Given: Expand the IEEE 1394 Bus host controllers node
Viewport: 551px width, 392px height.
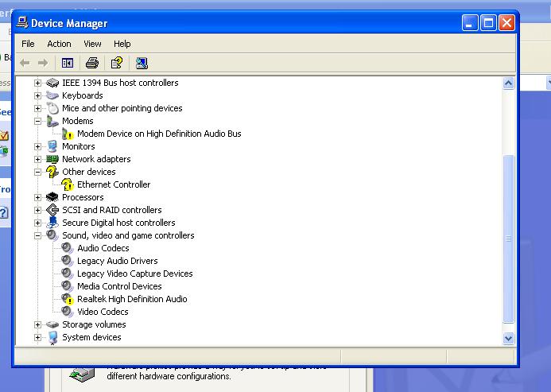Looking at the screenshot, I should tap(37, 83).
